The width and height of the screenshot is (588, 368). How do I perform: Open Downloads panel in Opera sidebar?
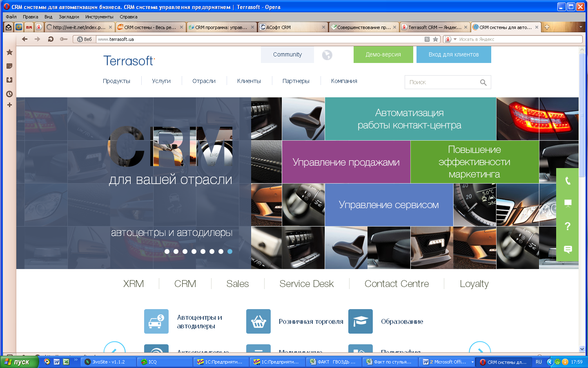click(x=9, y=80)
